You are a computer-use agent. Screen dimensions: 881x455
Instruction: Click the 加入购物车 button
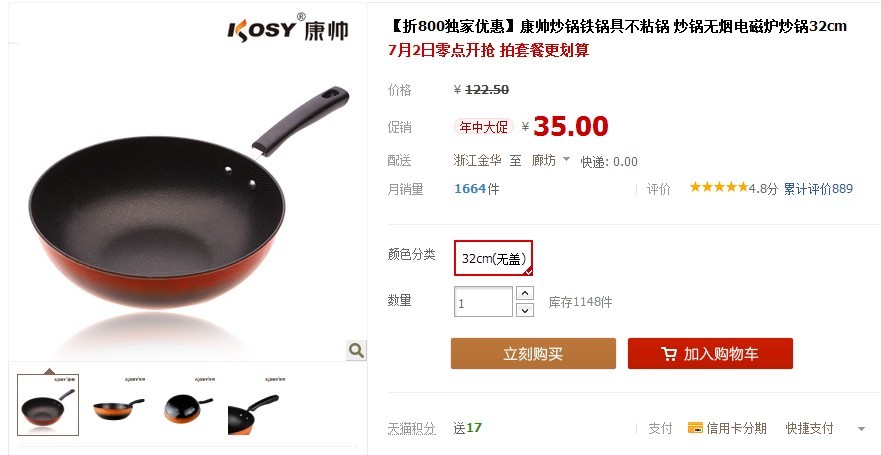pyautogui.click(x=710, y=353)
